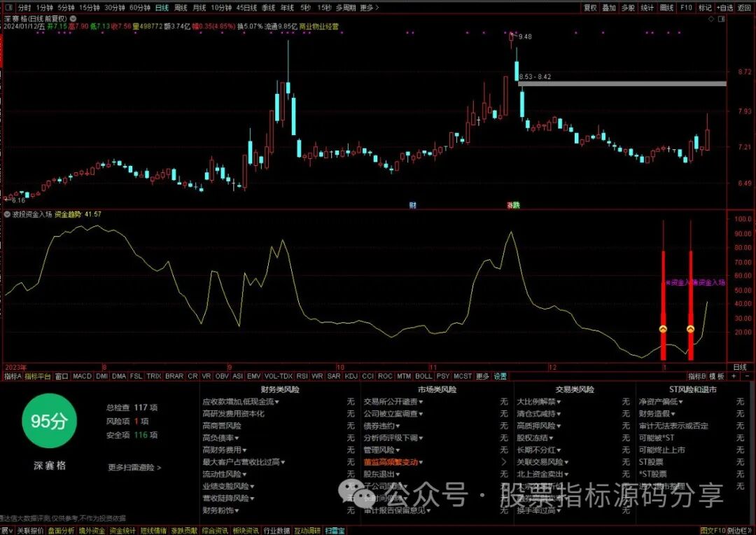The width and height of the screenshot is (756, 535).
Task: Select the BOLL indicator
Action: [423, 376]
